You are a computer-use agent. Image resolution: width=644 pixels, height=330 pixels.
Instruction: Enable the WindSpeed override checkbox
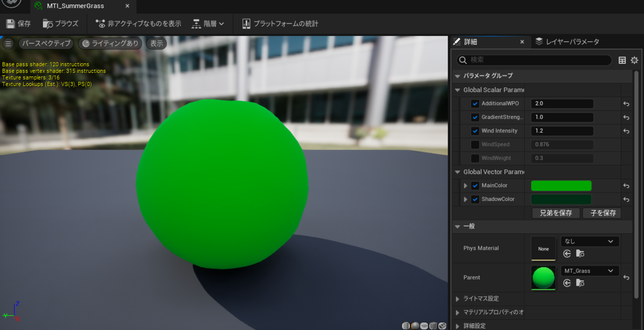pos(475,145)
